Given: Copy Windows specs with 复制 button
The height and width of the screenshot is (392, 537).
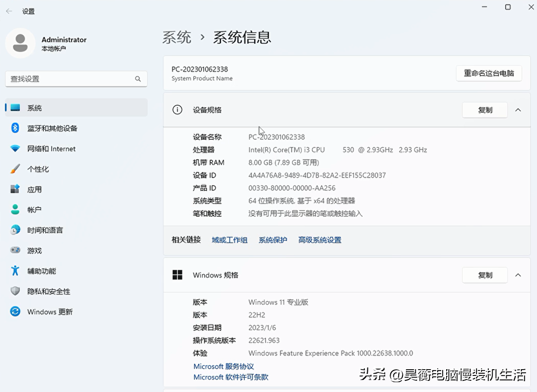Looking at the screenshot, I should (485, 275).
